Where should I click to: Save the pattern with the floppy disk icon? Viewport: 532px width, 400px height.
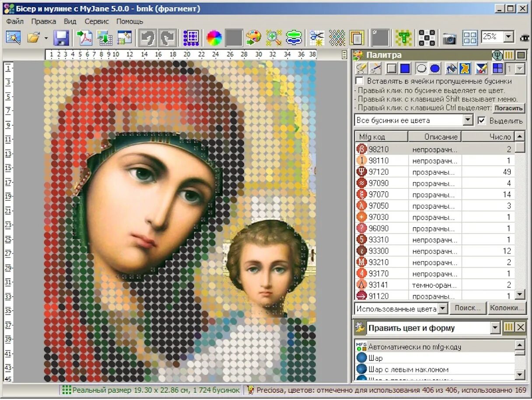(x=61, y=38)
